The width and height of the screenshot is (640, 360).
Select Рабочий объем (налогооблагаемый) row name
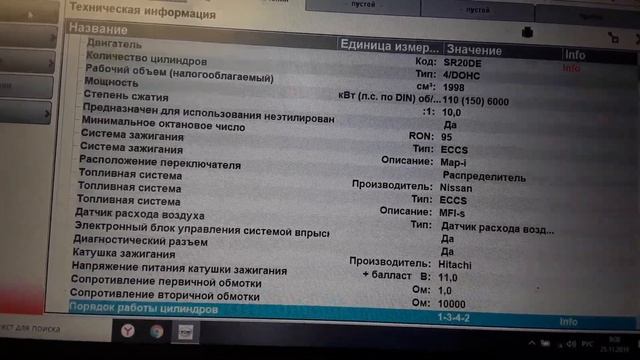pyautogui.click(x=179, y=73)
